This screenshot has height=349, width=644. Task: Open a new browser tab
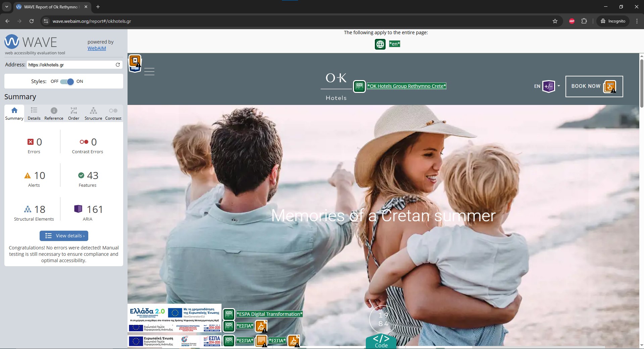coord(98,7)
